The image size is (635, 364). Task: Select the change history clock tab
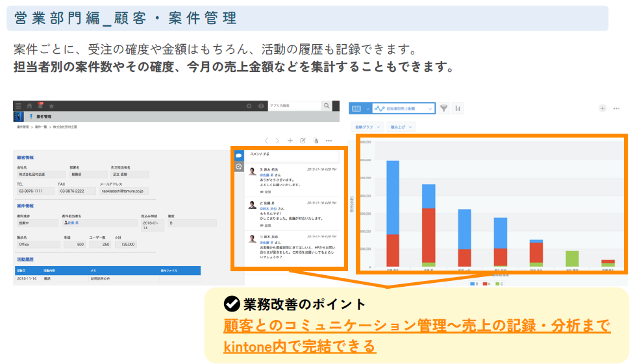point(239,166)
